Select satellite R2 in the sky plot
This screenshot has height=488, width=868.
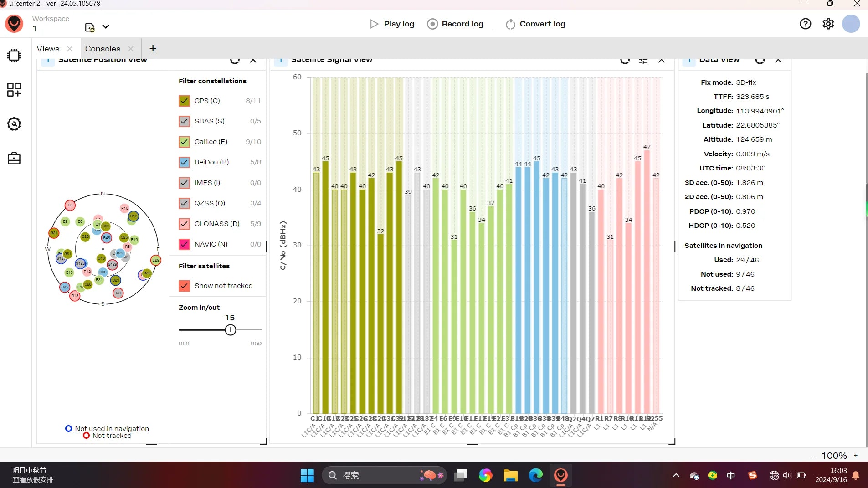coord(70,205)
